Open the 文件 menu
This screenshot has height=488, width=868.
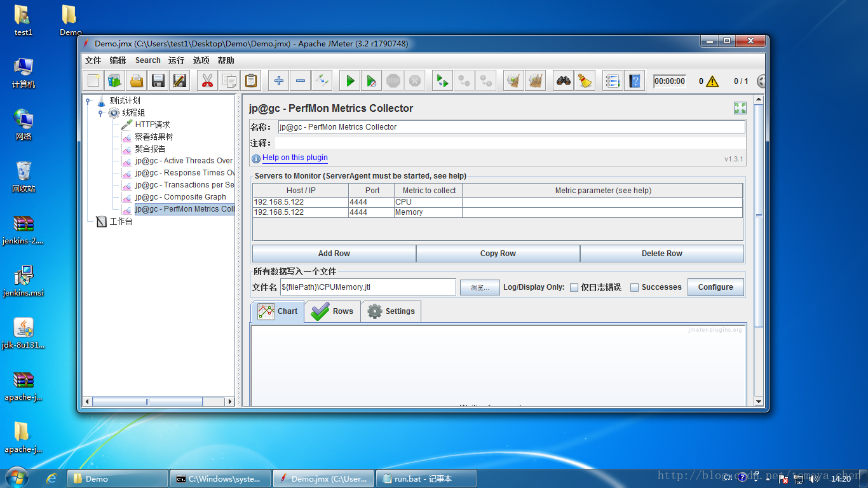pyautogui.click(x=93, y=60)
